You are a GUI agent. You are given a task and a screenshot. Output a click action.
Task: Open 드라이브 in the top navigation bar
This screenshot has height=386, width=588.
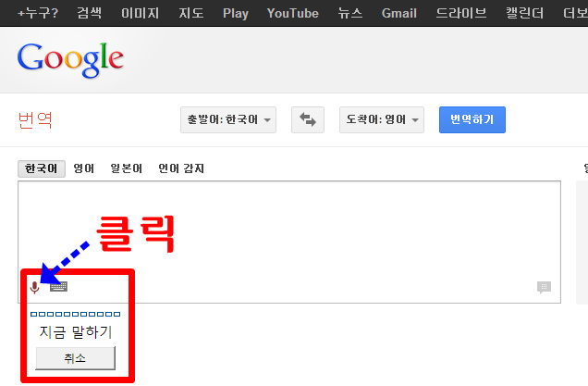click(x=460, y=13)
